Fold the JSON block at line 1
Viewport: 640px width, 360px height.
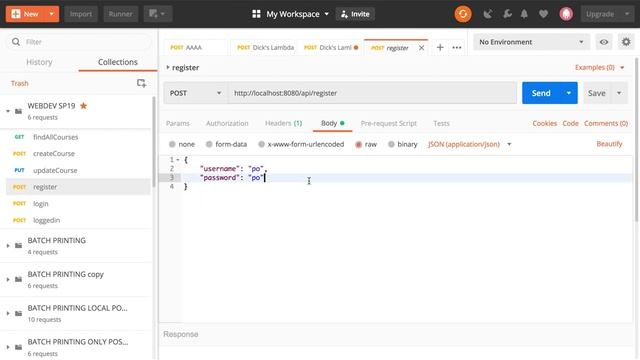tap(178, 160)
